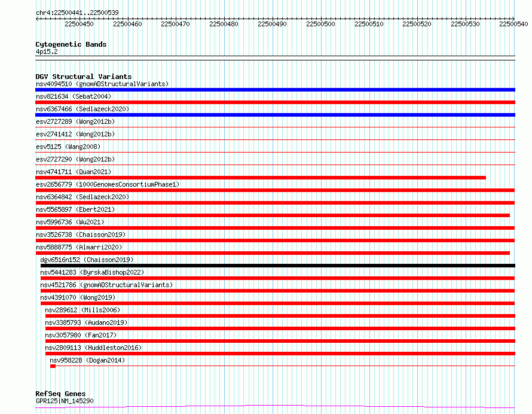Click the magenta GPR125 gene line
532x414 pixels.
pos(275,406)
